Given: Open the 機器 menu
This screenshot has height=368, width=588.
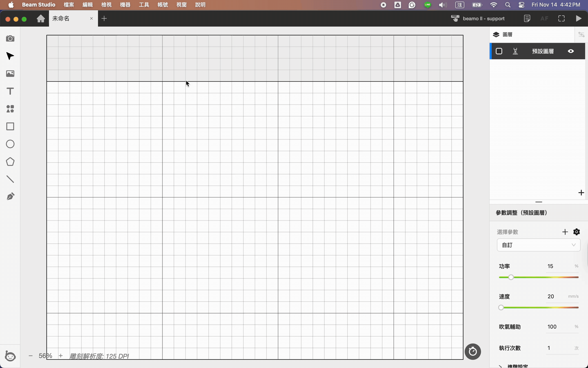Looking at the screenshot, I should (125, 5).
